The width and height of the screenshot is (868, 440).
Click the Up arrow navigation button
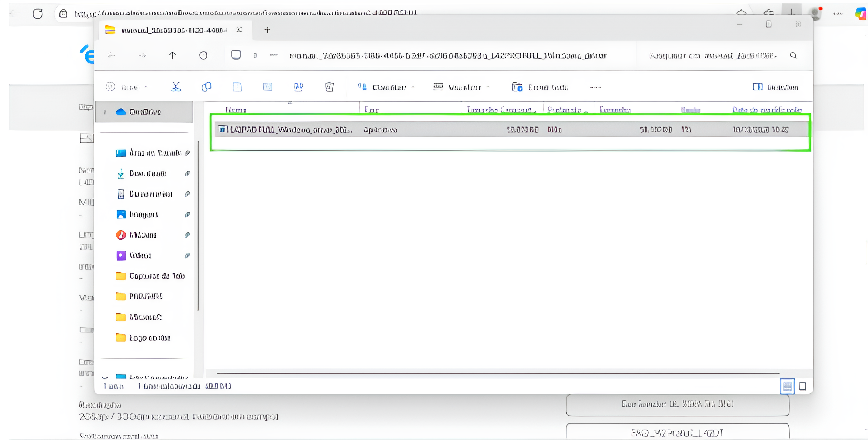tap(172, 55)
